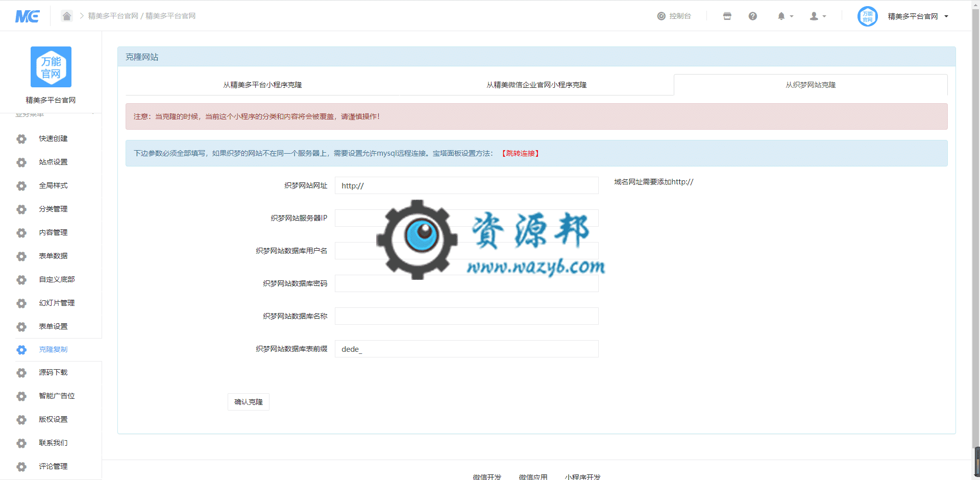
Task: Open 内容管理 menu item
Action: coord(53,232)
